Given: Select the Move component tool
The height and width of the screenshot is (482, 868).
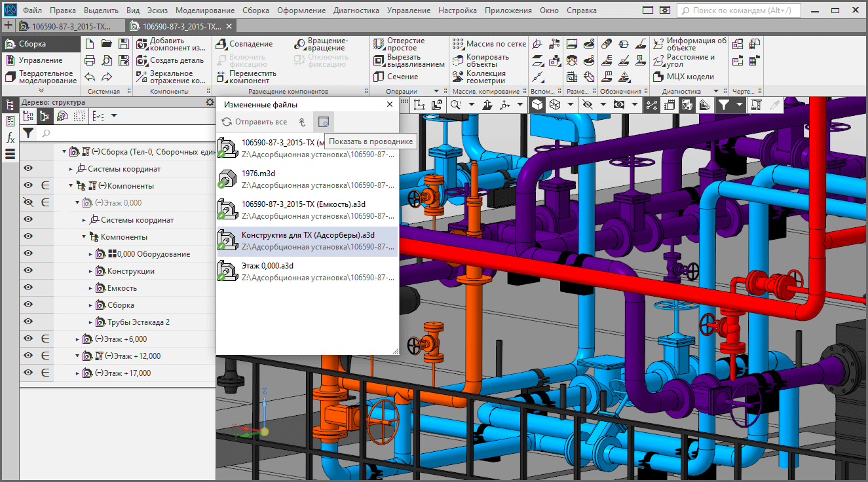Looking at the screenshot, I should (x=221, y=77).
